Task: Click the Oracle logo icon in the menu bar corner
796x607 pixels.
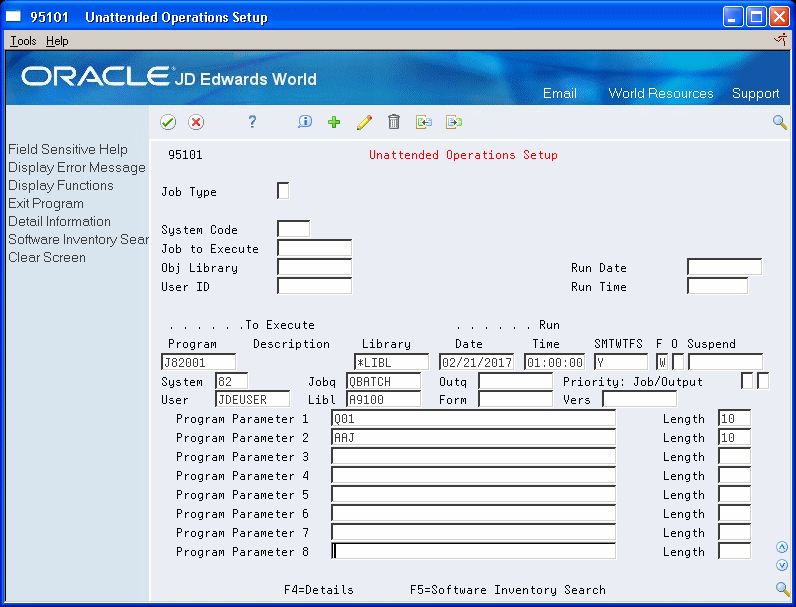Action: [780, 40]
